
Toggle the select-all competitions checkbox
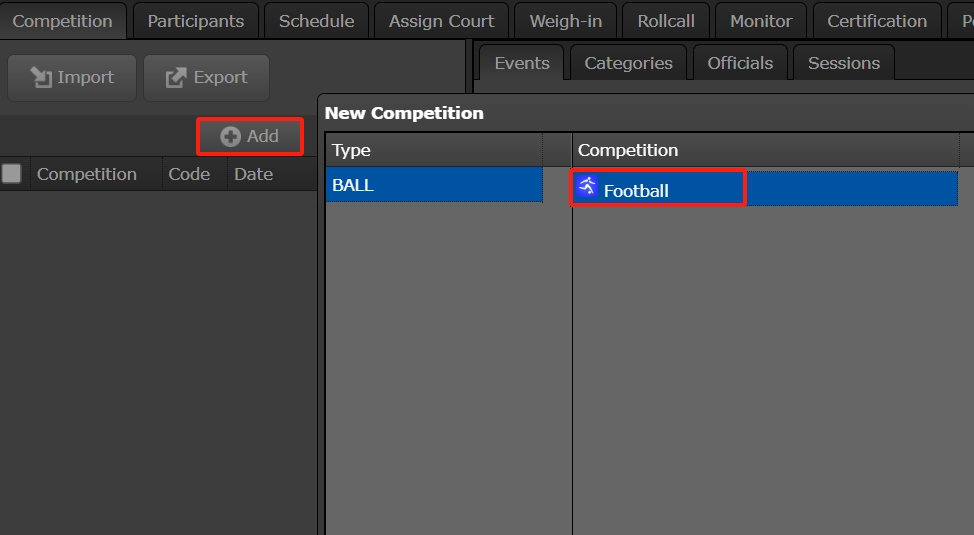(12, 174)
